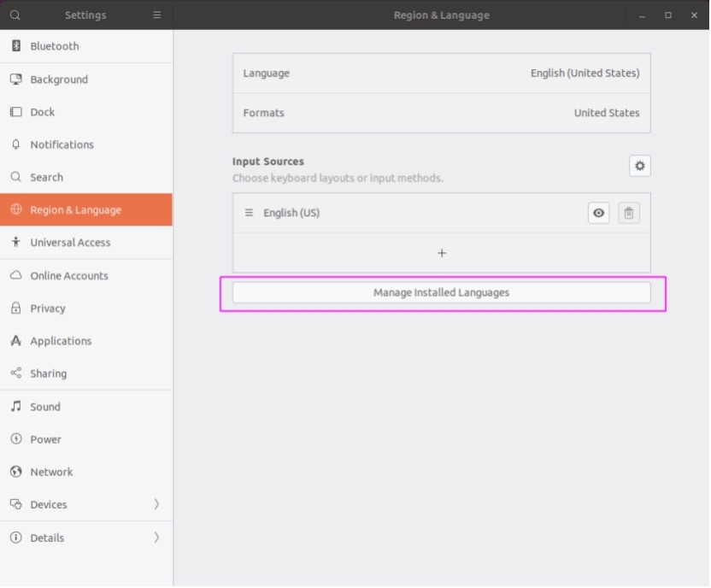The width and height of the screenshot is (711, 588).
Task: Select the English (US) input source text
Action: tap(291, 213)
